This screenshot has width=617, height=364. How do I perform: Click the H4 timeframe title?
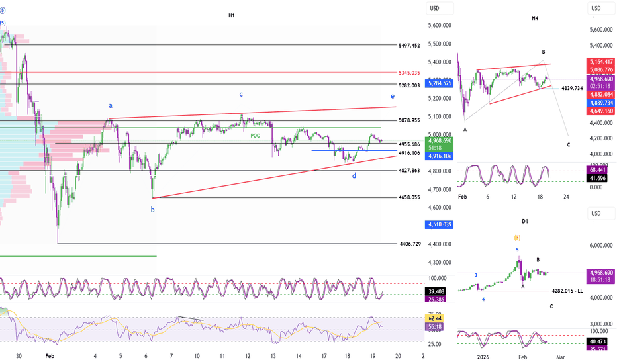click(534, 18)
